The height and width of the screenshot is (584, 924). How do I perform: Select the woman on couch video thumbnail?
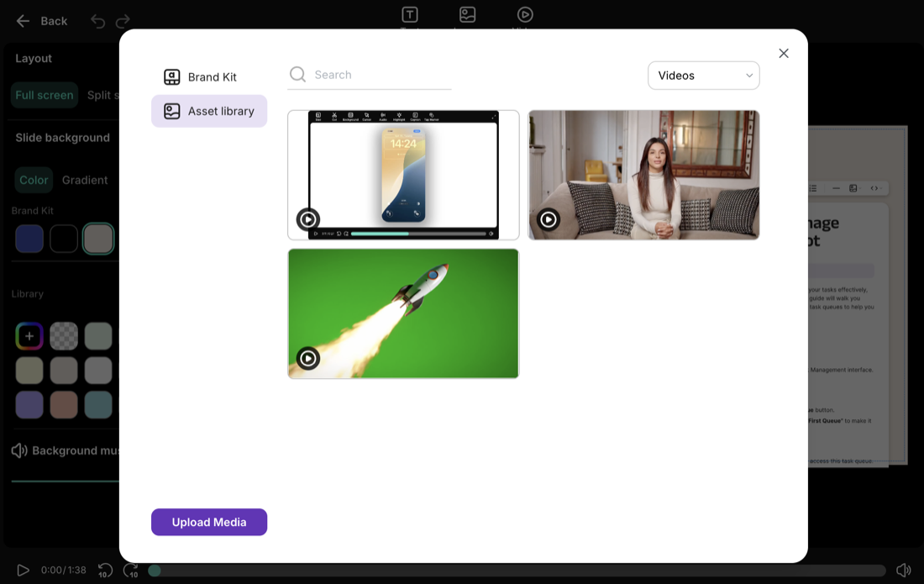pos(643,175)
